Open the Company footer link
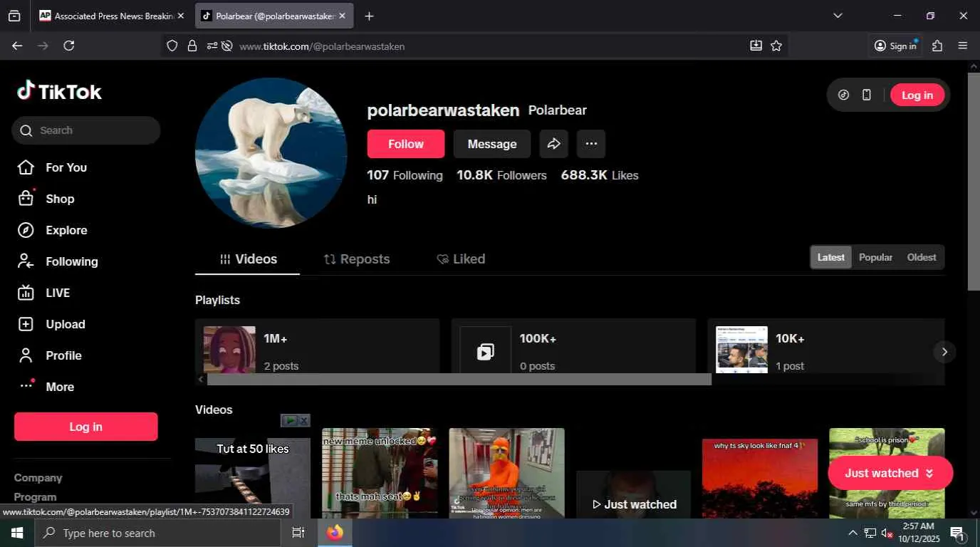This screenshot has width=980, height=547. [38, 478]
